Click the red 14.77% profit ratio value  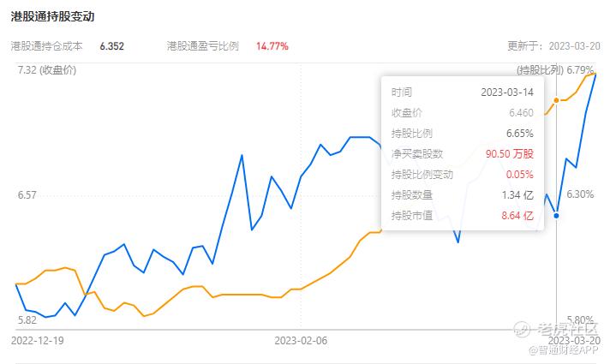272,46
